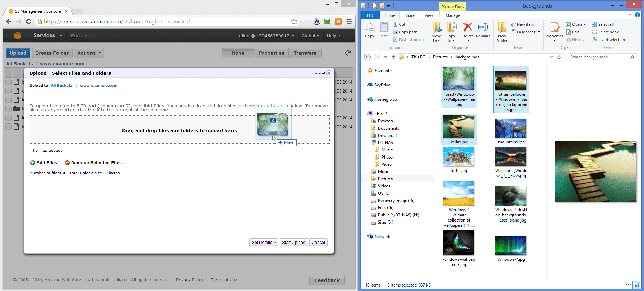644x291 pixels.
Task: Open the Share ribbon tab
Action: [x=409, y=15]
